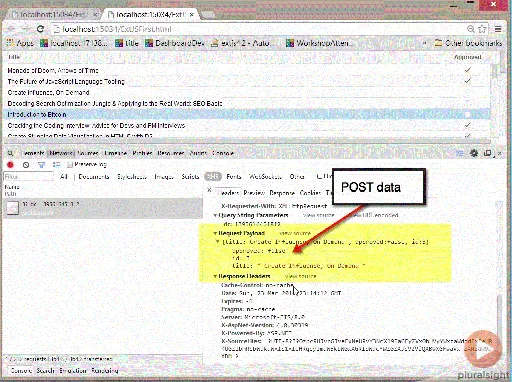Screen dimensions: 512x382
Task: Enable the Preserve log checkbox
Action: 70,164
